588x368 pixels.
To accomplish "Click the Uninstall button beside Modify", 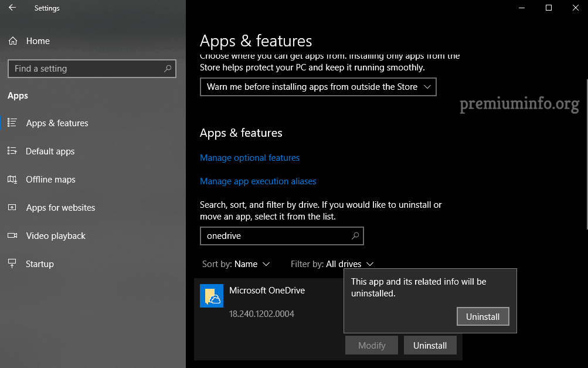I will click(x=430, y=346).
